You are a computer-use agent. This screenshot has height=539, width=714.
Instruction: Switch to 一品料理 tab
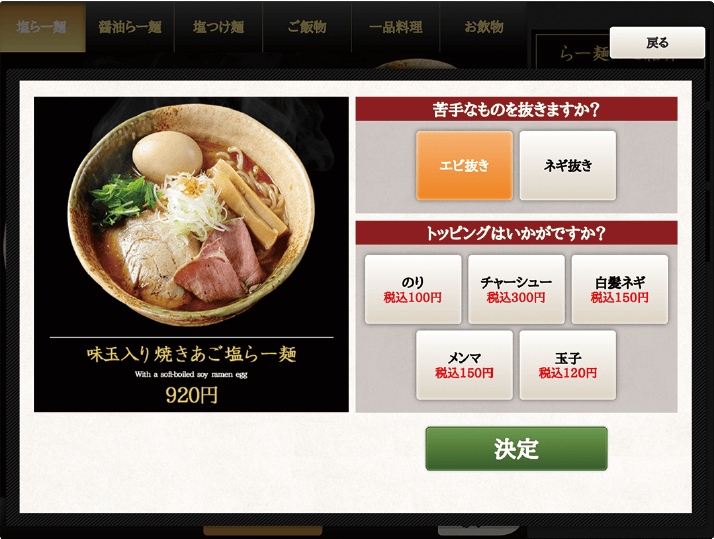(395, 27)
